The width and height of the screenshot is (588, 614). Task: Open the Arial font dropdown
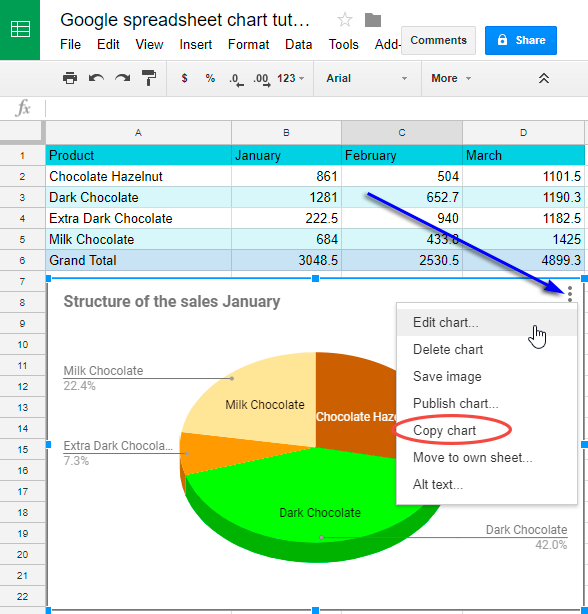coord(367,78)
